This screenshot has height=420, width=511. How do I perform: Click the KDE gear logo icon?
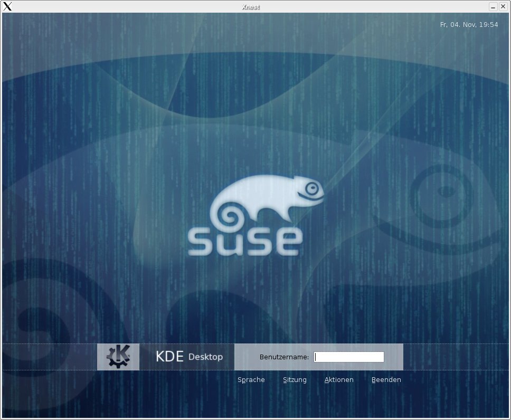click(118, 357)
